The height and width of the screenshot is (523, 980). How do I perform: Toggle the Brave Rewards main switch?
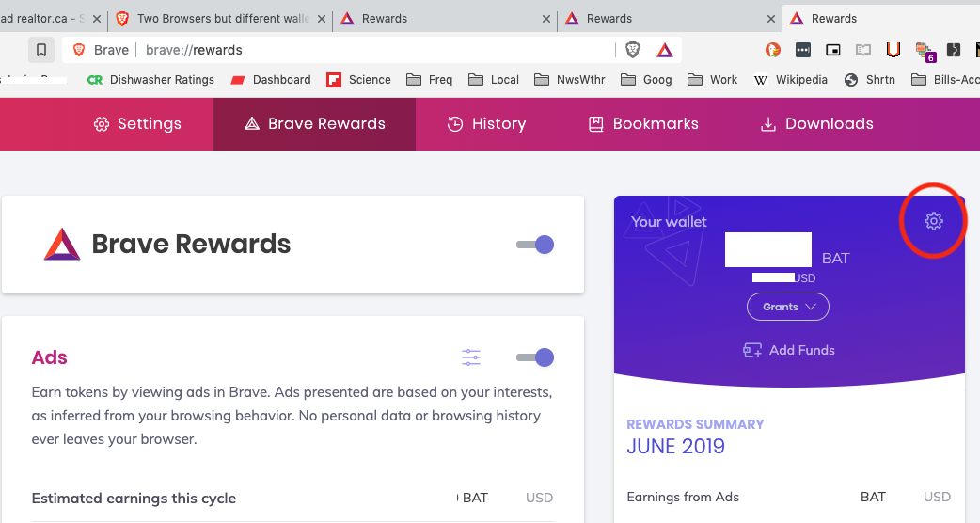point(535,245)
